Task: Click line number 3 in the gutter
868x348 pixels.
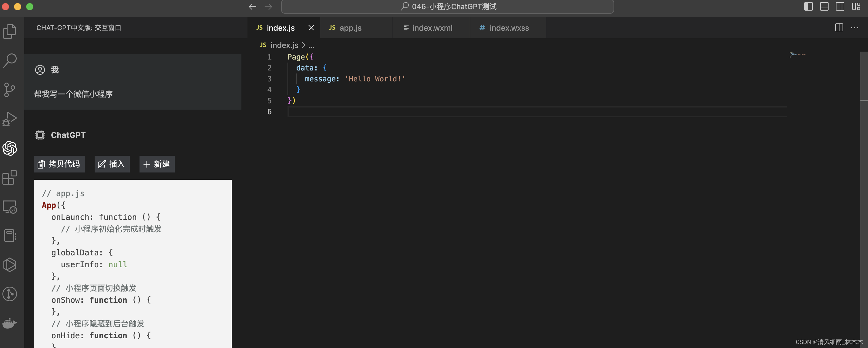Action: click(x=269, y=79)
